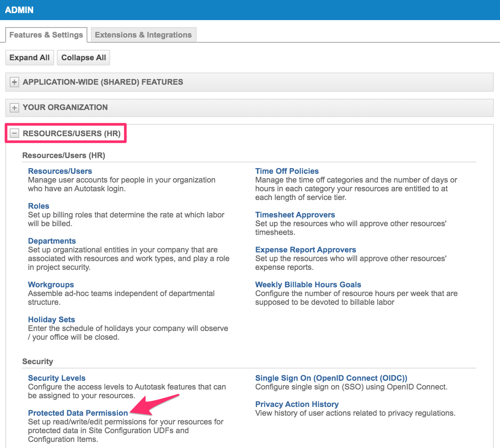
Task: Select the Features & Settings tab
Action: click(46, 35)
